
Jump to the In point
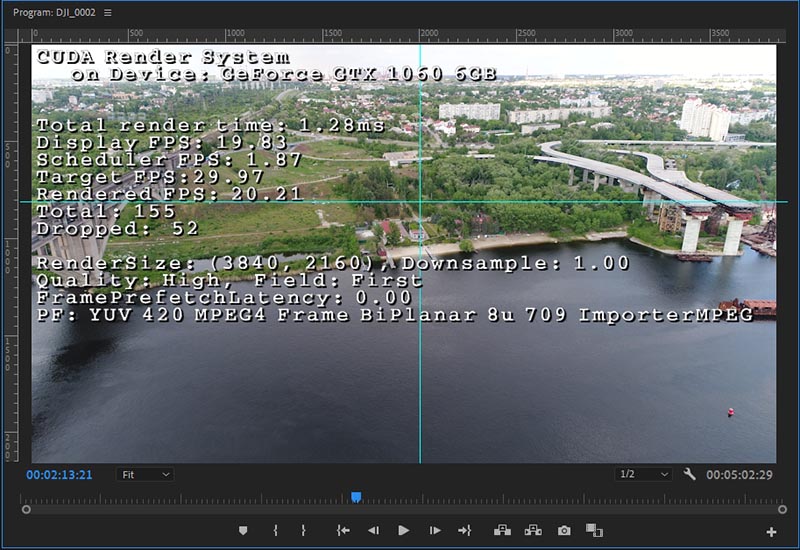343,531
